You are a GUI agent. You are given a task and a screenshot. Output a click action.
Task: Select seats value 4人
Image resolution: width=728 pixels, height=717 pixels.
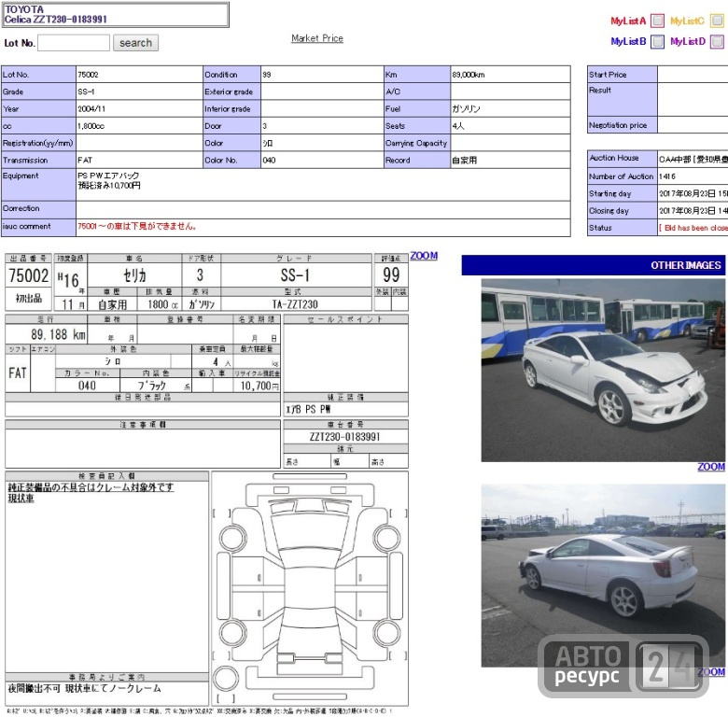point(457,126)
